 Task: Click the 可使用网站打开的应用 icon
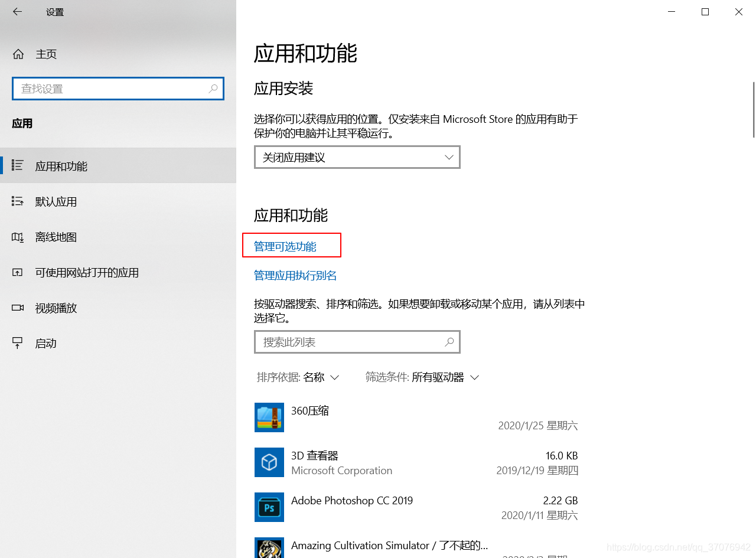[18, 272]
